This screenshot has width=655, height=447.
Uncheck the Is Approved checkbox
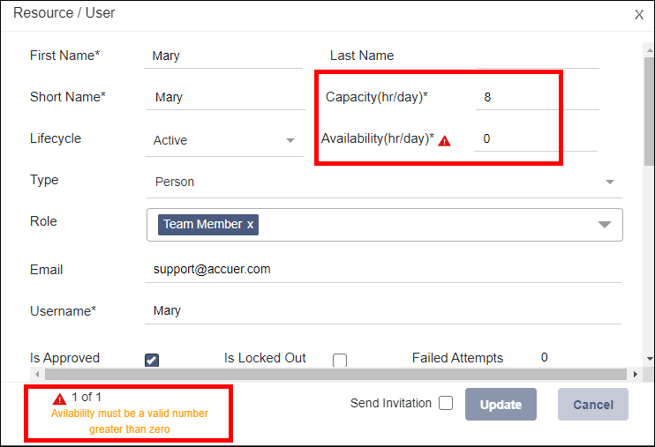tap(152, 360)
